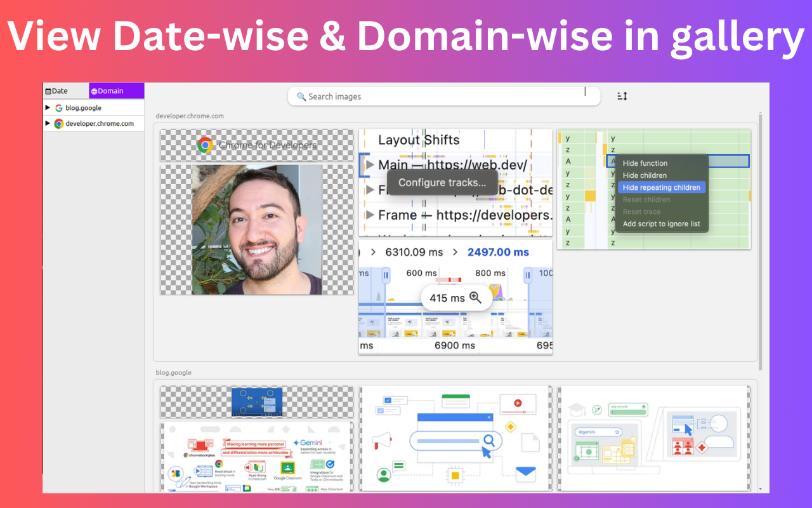Click the gallery vertical scrollbar
Image resolution: width=812 pixels, height=508 pixels.
pos(761,241)
